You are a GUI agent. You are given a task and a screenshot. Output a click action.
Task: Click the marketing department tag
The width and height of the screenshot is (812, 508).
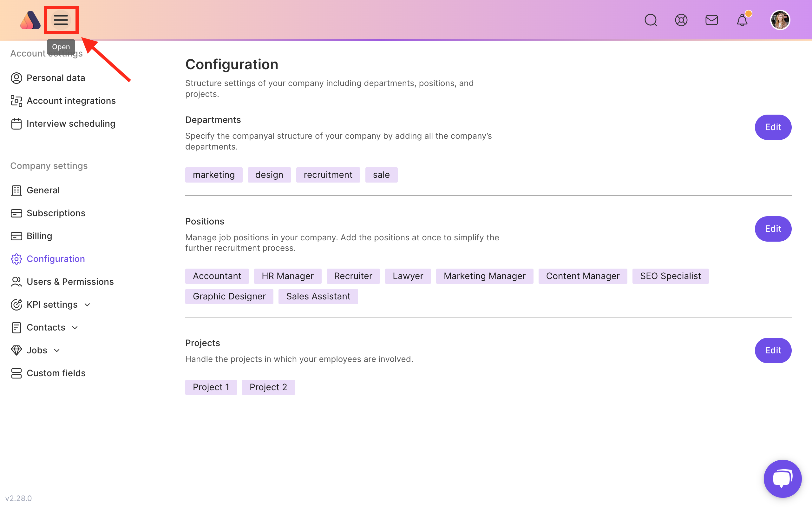pyautogui.click(x=214, y=175)
